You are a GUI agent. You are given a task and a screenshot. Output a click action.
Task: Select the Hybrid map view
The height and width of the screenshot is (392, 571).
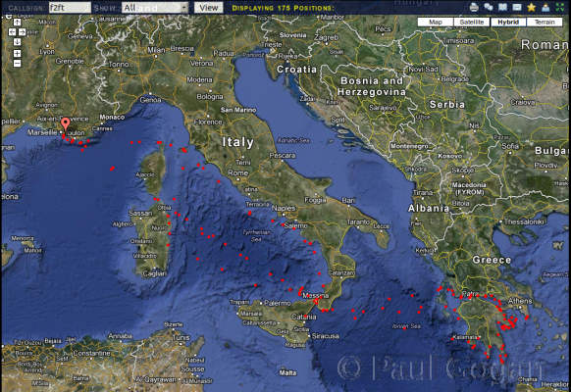click(508, 23)
